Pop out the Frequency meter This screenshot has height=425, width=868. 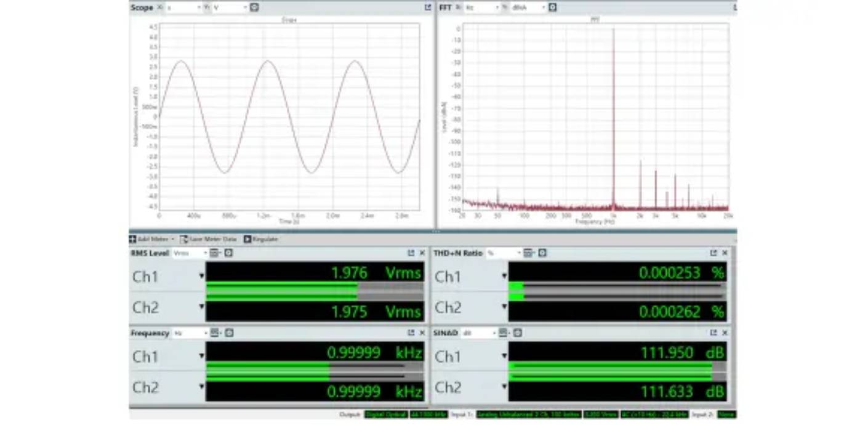411,333
